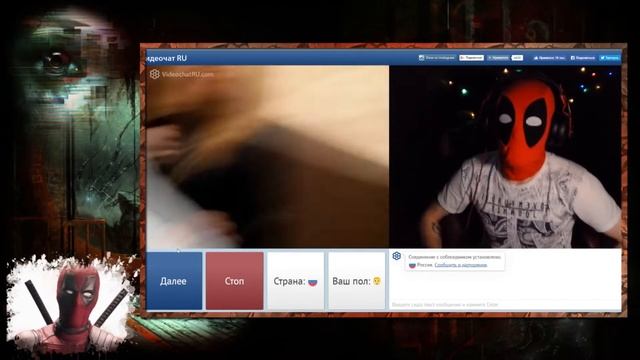Click the red Стоп button
Image resolution: width=640 pixels, height=360 pixels.
[x=235, y=281]
